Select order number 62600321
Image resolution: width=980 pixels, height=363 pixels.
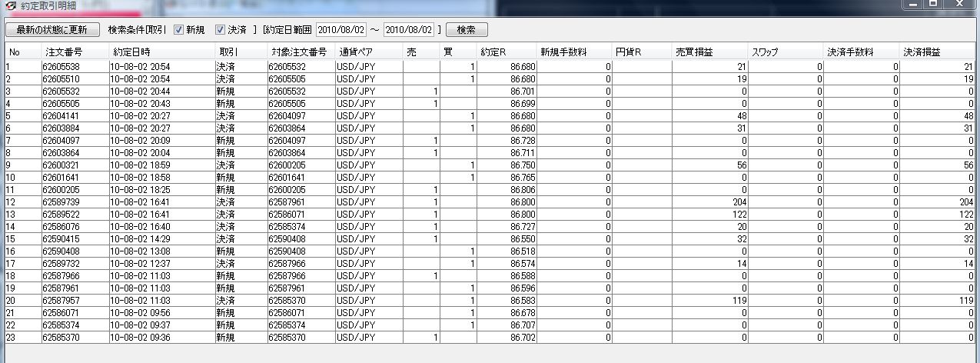(x=61, y=165)
